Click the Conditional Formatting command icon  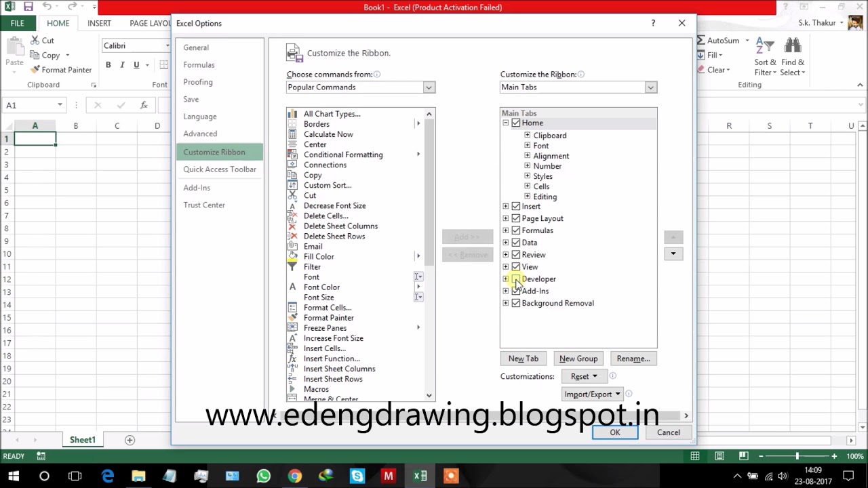[292, 155]
